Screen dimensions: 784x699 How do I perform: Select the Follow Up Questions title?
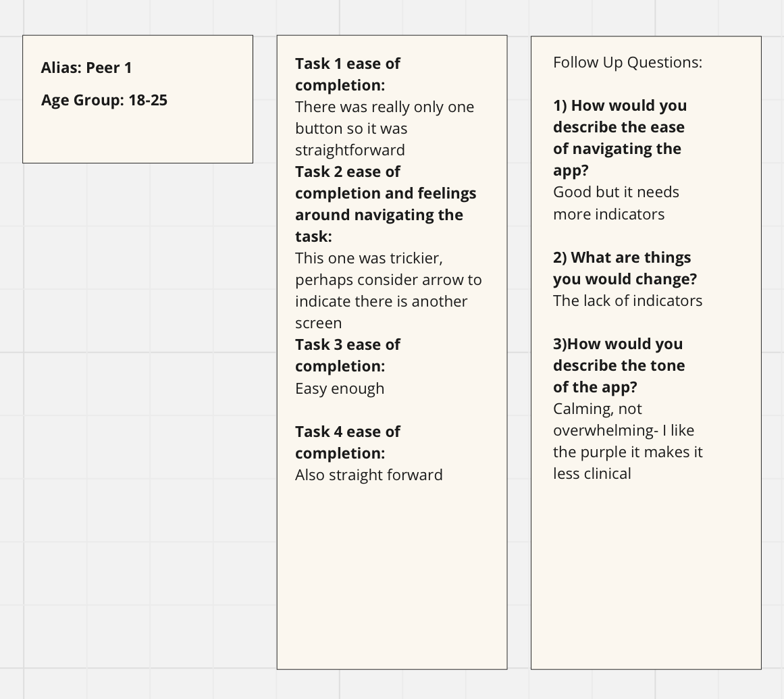[627, 62]
